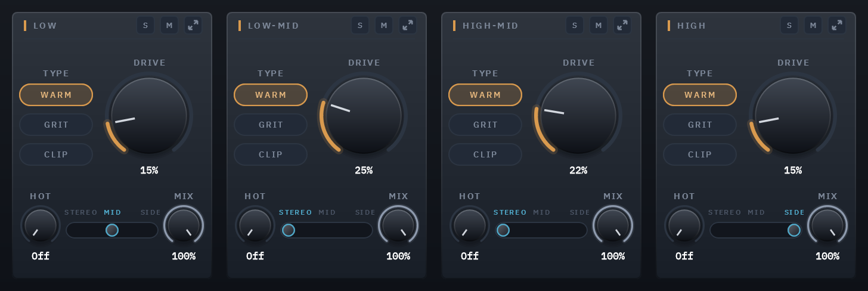
Task: Choose MID mode label in HIGH-MID band
Action: [542, 212]
